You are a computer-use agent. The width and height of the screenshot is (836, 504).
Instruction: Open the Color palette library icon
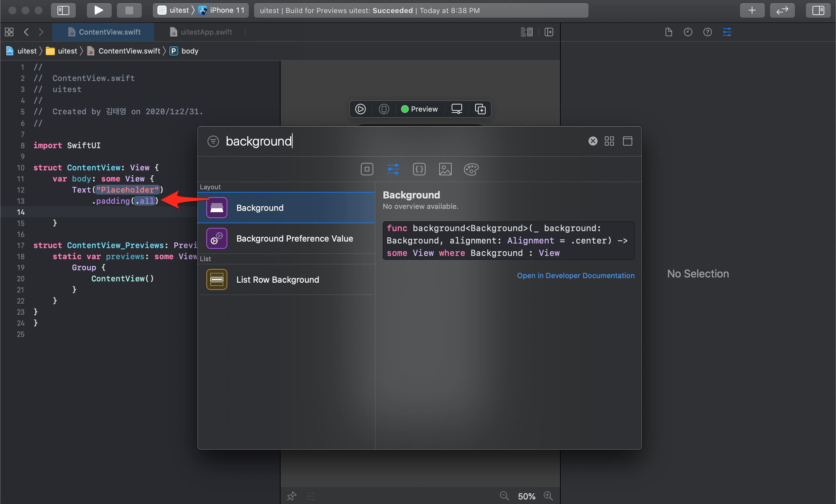click(x=471, y=169)
